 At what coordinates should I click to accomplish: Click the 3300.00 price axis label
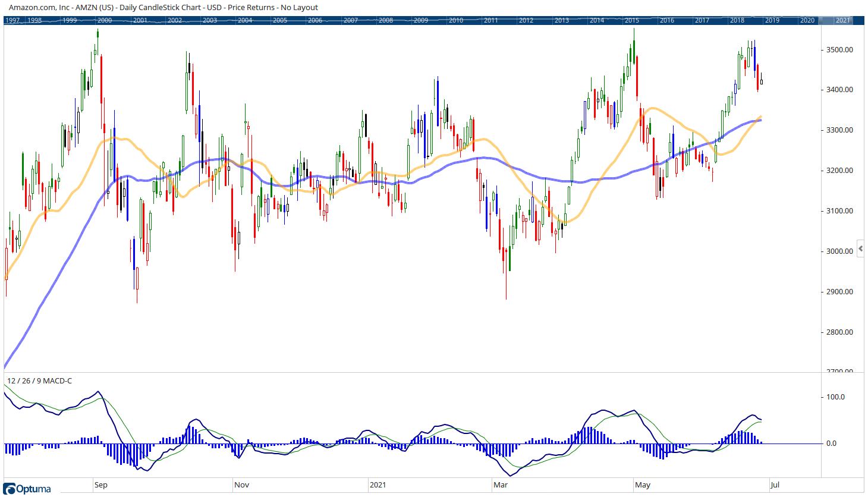(839, 130)
